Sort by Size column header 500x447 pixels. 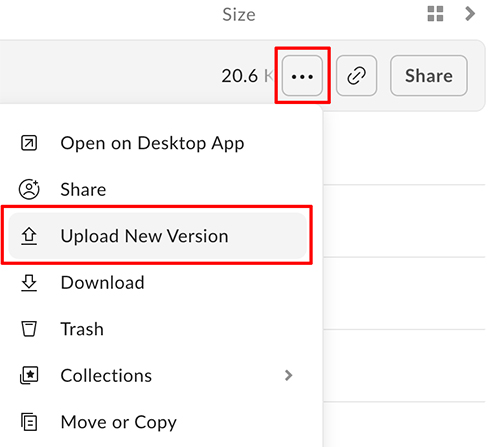click(239, 15)
